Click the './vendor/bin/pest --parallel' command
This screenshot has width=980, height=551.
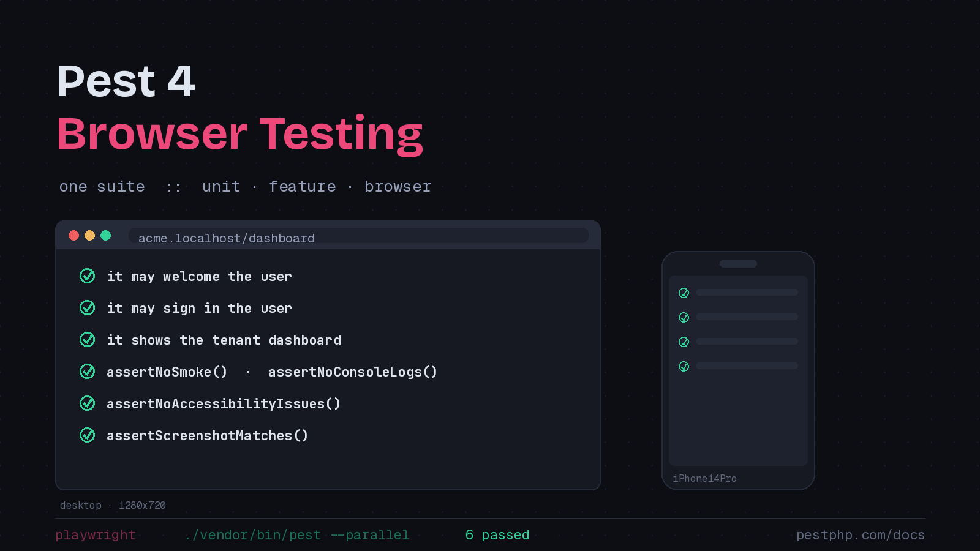296,535
